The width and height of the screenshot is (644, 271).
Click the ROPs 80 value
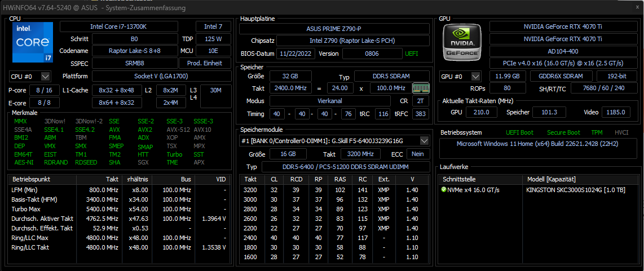pos(507,88)
